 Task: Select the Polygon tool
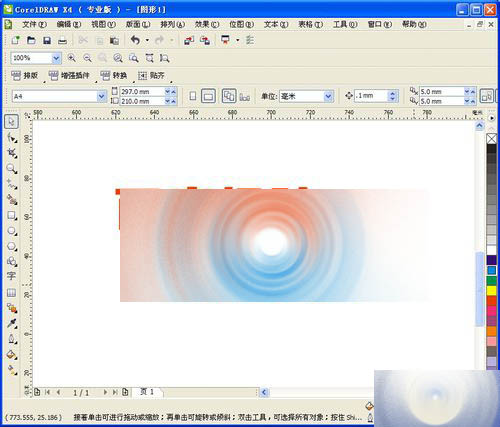coord(12,247)
